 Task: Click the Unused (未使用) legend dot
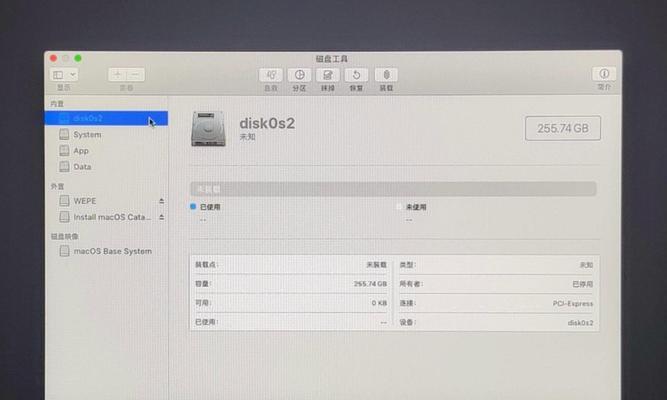(399, 207)
